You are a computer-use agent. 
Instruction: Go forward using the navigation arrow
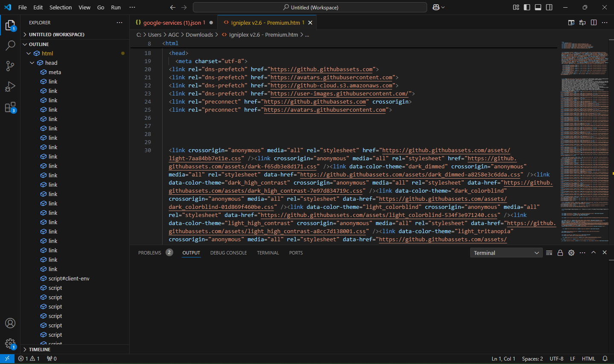tap(184, 7)
